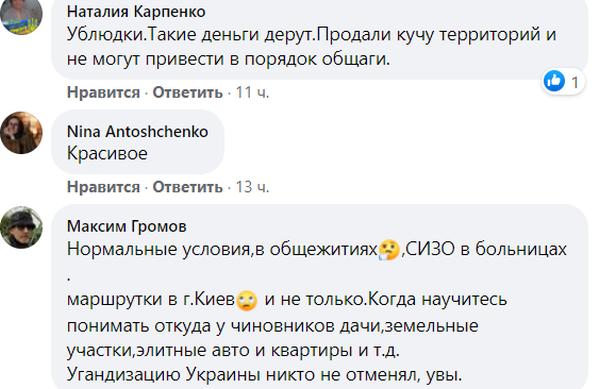Screen dimensions: 600x389
Task: Reply to Nina Antoshchenko via Ответить
Action: pyautogui.click(x=188, y=187)
